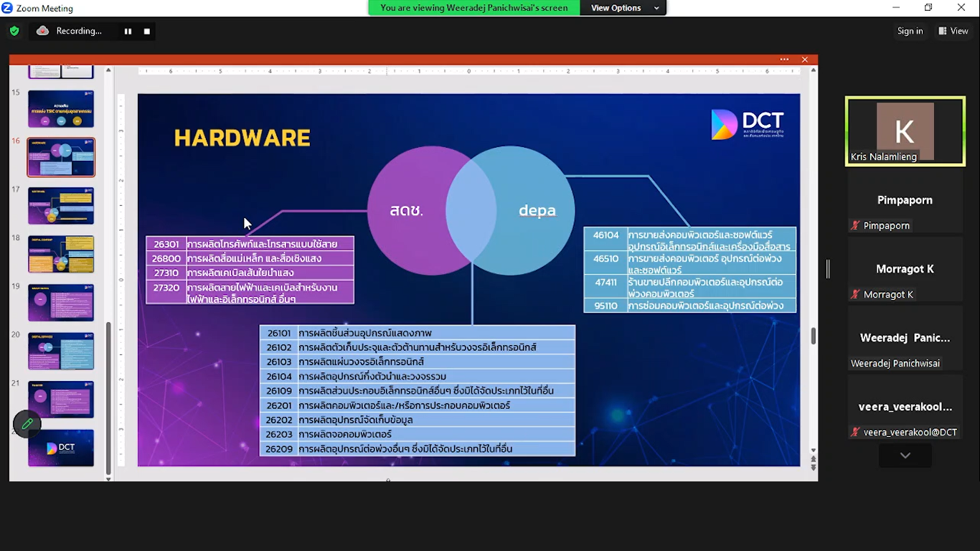The image size is (980, 551).
Task: Click table cell 26102
Action: coord(278,347)
